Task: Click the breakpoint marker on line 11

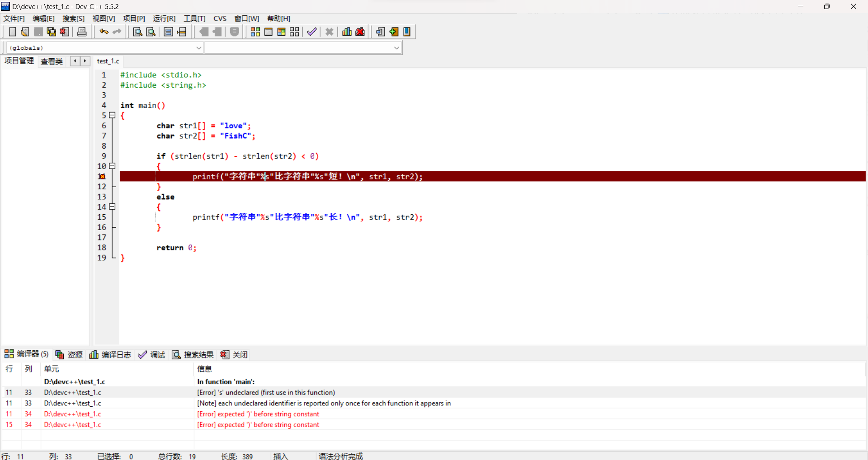Action: pyautogui.click(x=102, y=177)
